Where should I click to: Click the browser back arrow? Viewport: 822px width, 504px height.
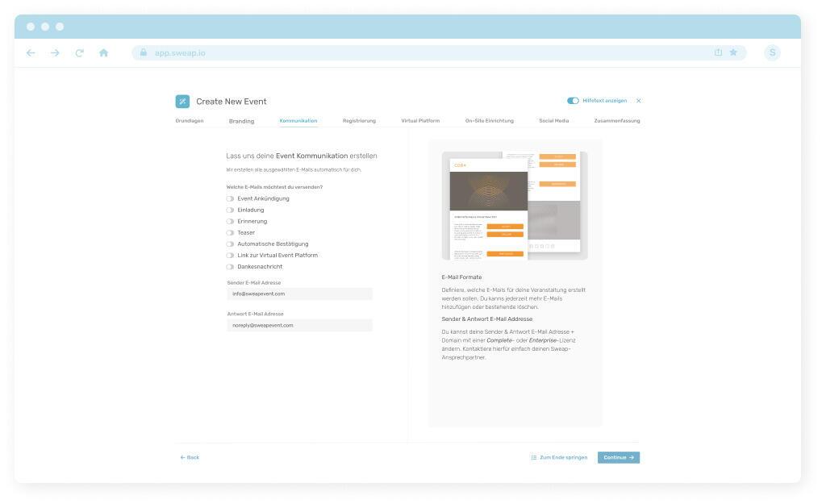[x=31, y=53]
